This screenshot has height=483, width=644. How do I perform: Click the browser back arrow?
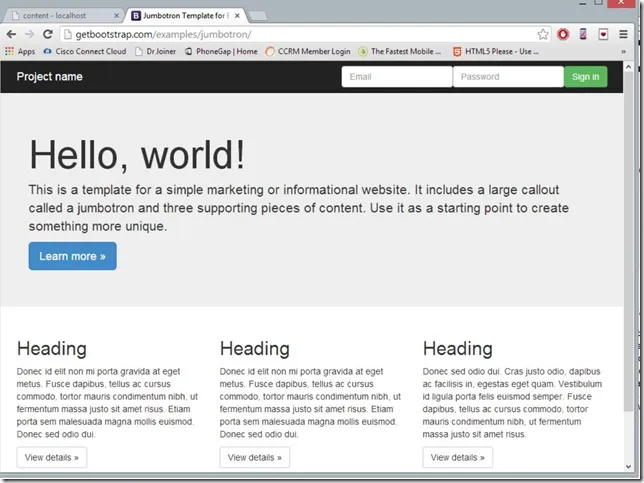[11, 34]
